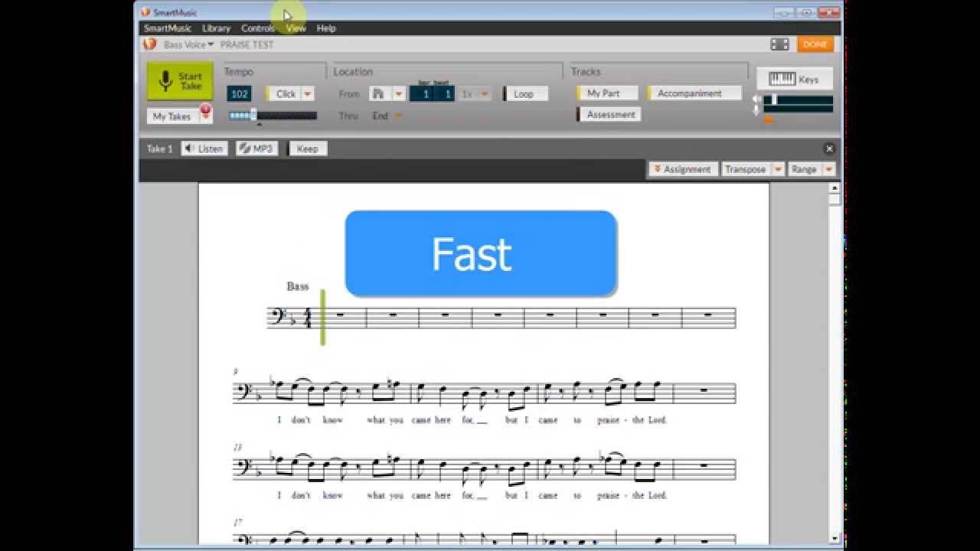Listen to Take 1
The width and height of the screenshot is (980, 551).
(x=204, y=148)
